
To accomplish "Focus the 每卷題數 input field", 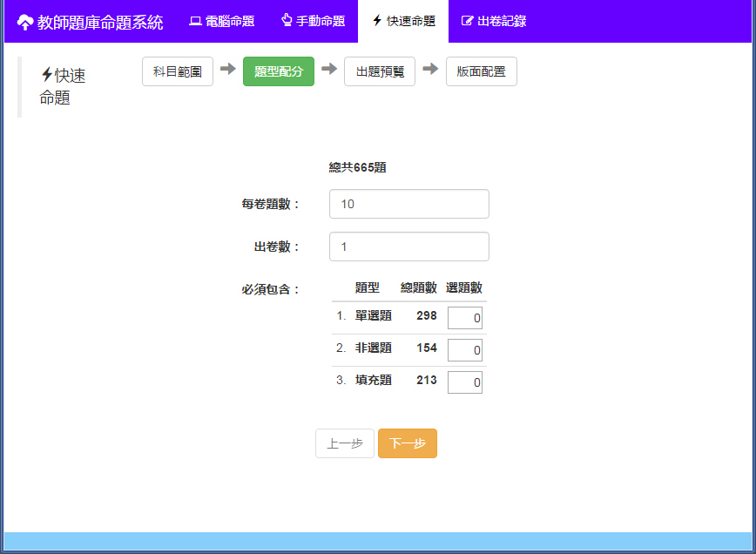I will (x=408, y=204).
